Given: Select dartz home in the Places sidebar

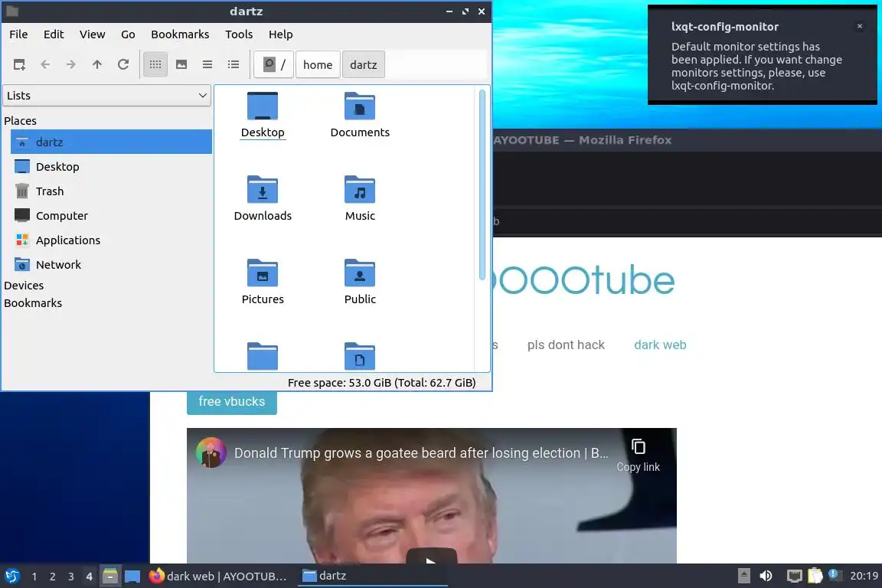Looking at the screenshot, I should (111, 142).
